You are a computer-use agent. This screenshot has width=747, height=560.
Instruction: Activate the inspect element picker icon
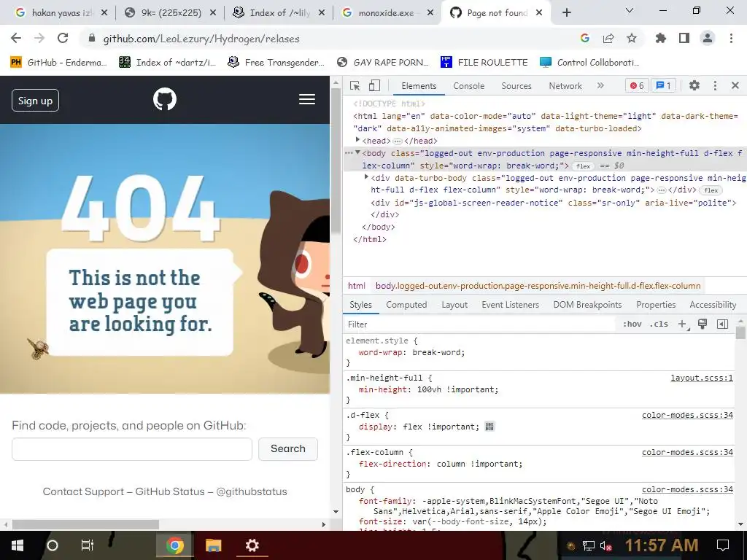point(355,86)
